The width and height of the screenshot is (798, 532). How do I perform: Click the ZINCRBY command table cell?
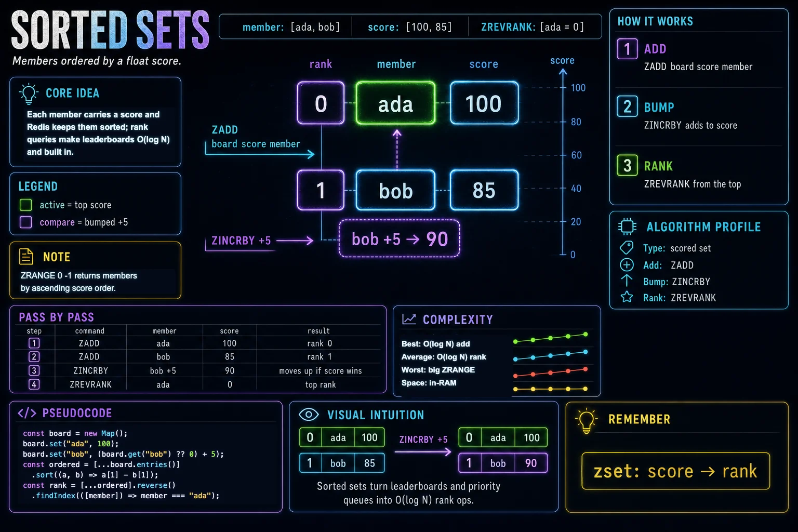pos(90,371)
